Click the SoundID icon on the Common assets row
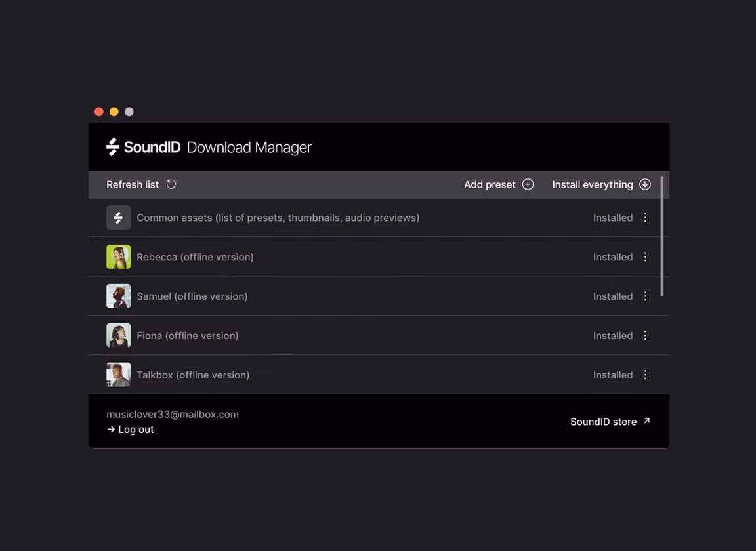756x551 pixels. coord(118,217)
